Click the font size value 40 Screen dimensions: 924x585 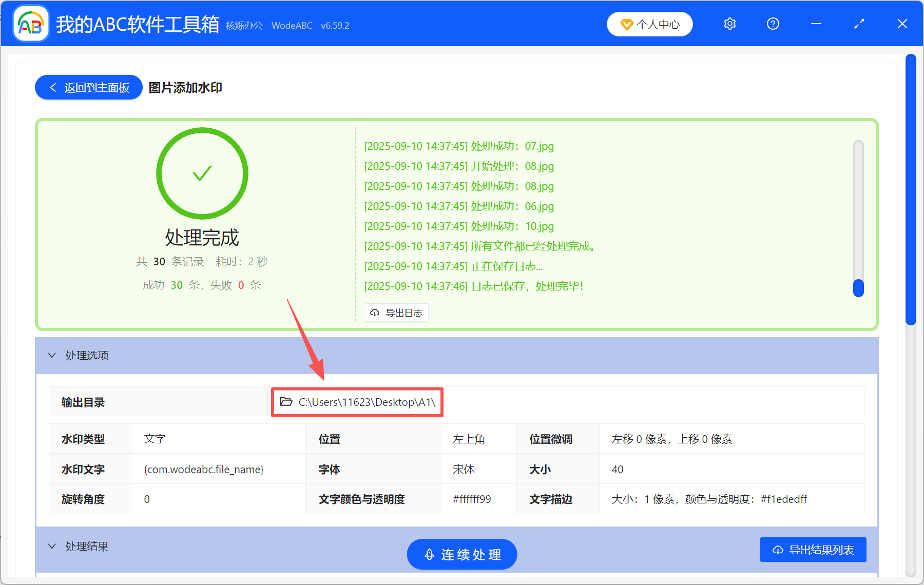(x=618, y=470)
